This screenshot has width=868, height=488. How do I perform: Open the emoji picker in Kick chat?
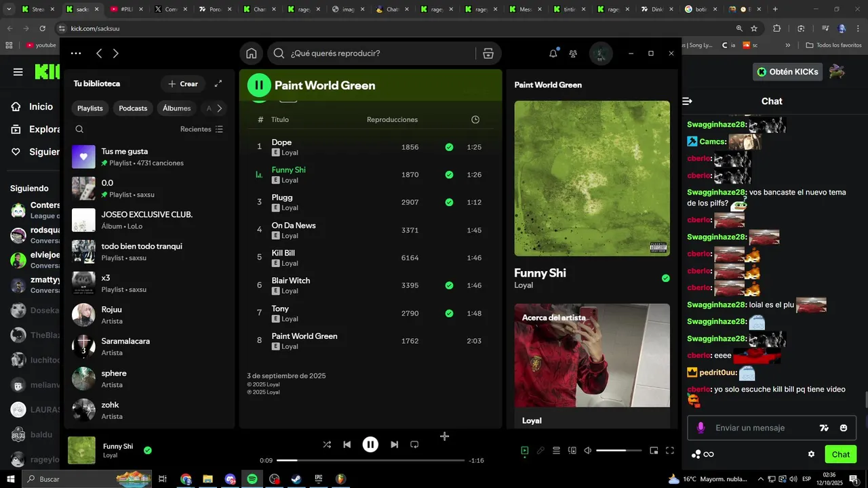[x=844, y=428]
